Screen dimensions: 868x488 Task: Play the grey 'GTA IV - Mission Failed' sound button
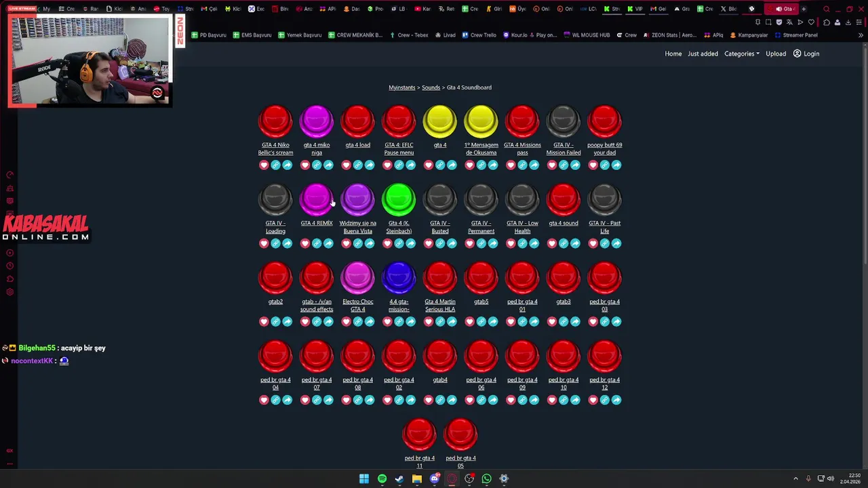click(564, 122)
